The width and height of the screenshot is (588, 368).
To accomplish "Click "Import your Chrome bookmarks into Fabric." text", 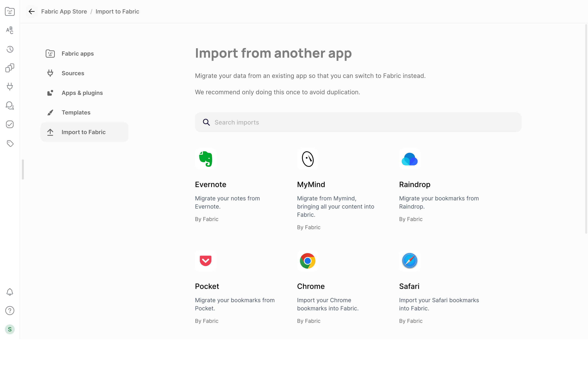I will 328,304.
